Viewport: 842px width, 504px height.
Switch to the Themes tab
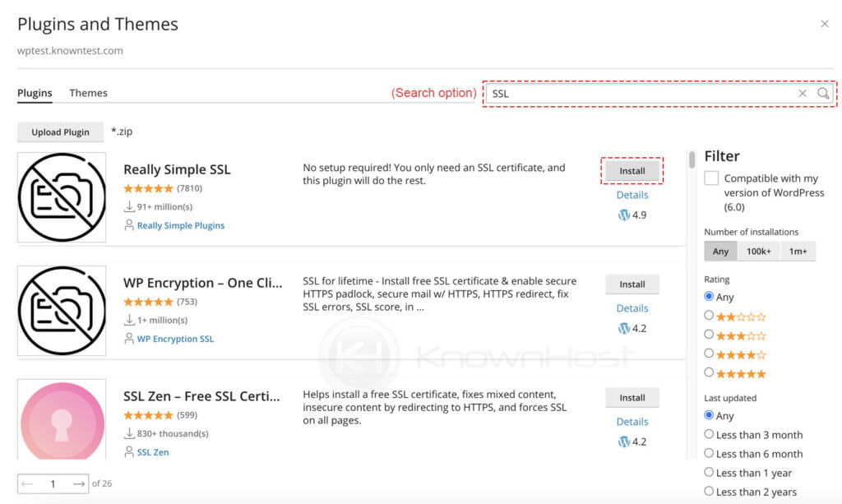click(x=89, y=93)
